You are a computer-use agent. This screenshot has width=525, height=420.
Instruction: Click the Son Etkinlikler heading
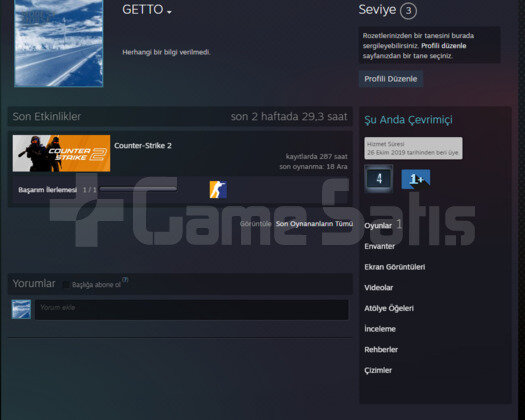coord(47,117)
